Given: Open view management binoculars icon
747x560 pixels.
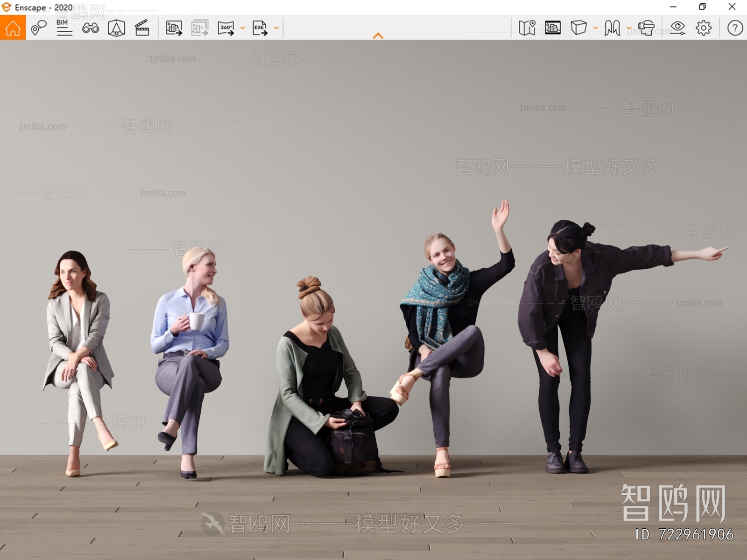Looking at the screenshot, I should coord(90,28).
